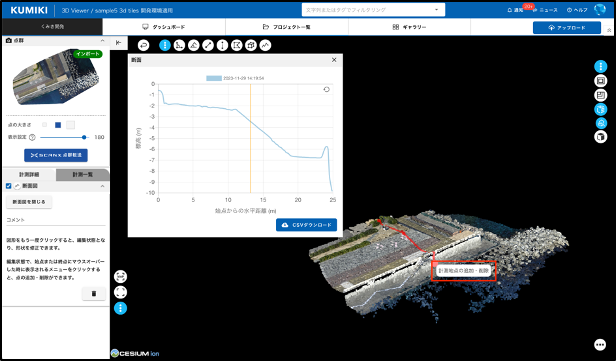Select the small point size option
Screen dimensions: 616x361
(44, 125)
